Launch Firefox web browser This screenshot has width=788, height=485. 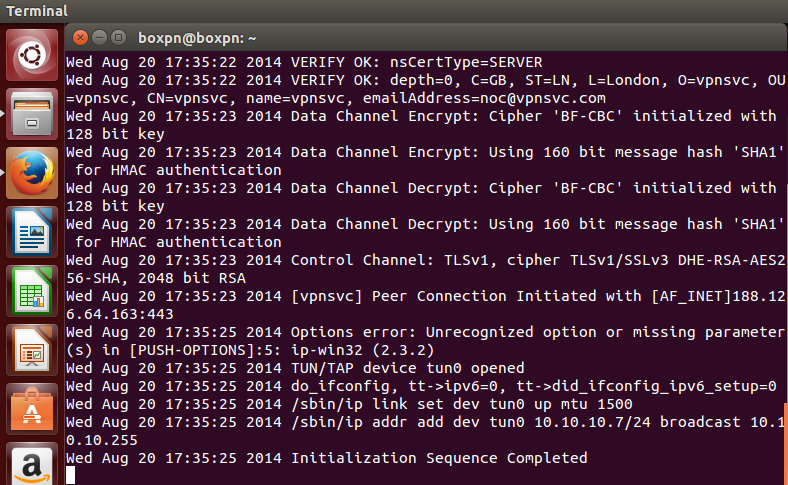pyautogui.click(x=32, y=173)
